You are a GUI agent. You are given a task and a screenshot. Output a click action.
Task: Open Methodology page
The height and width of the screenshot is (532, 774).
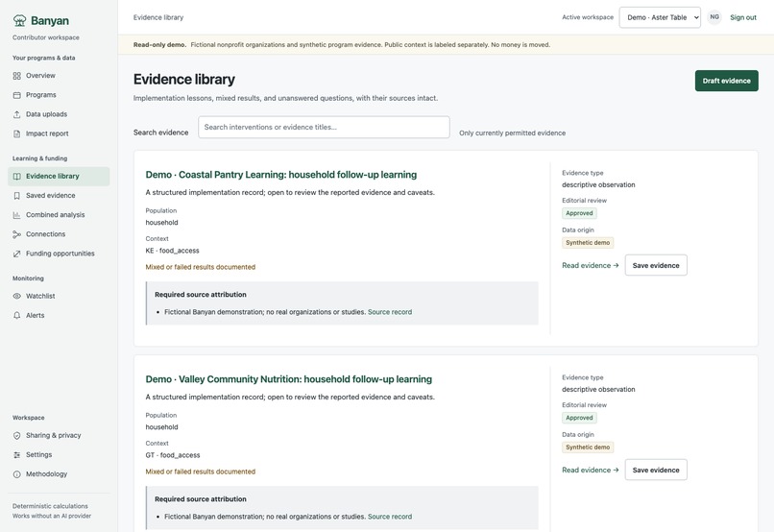(59, 473)
